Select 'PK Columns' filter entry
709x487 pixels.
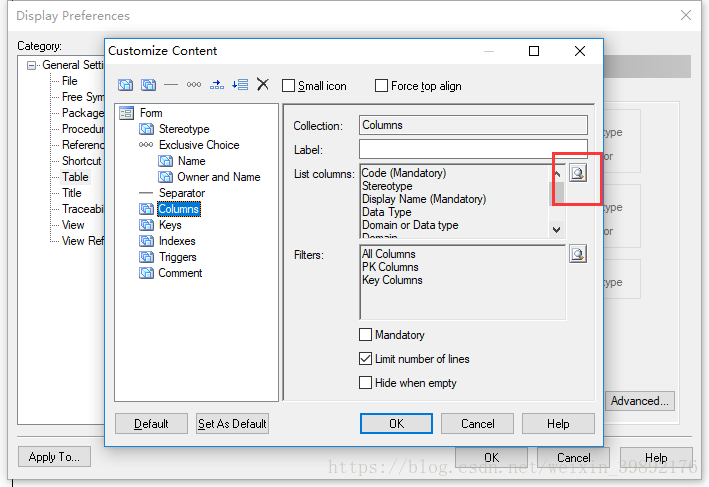[390, 267]
